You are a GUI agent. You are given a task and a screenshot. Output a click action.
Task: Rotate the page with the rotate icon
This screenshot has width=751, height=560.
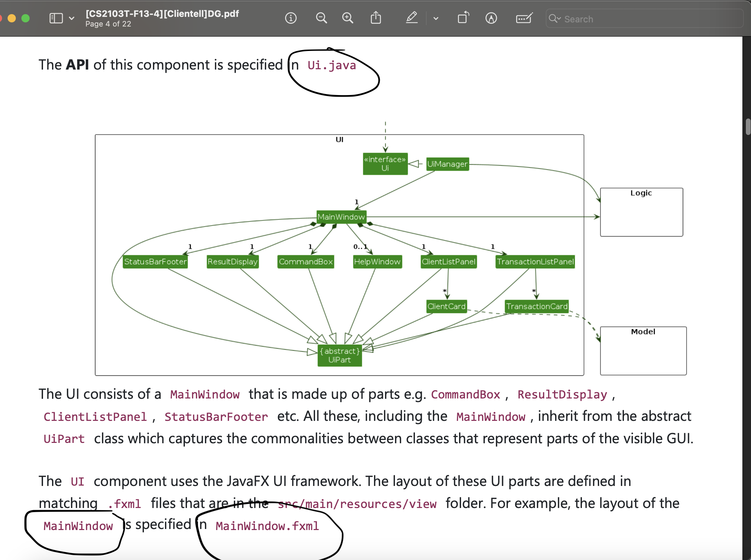tap(463, 18)
